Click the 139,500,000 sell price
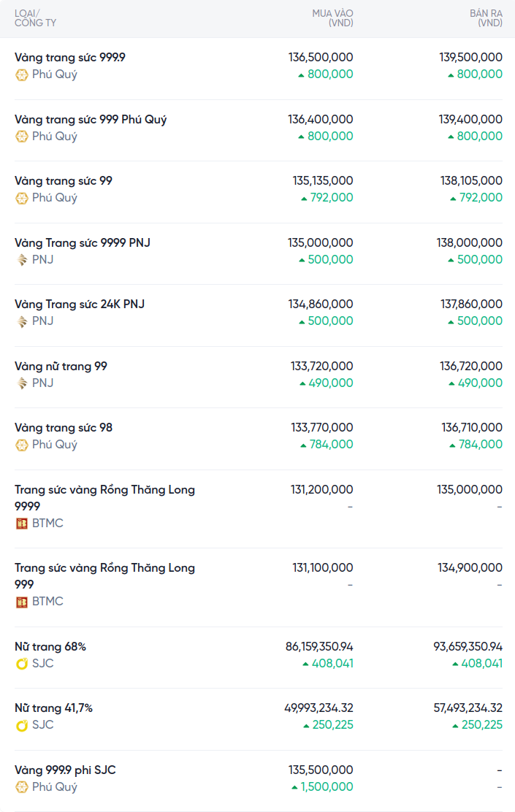 click(470, 57)
